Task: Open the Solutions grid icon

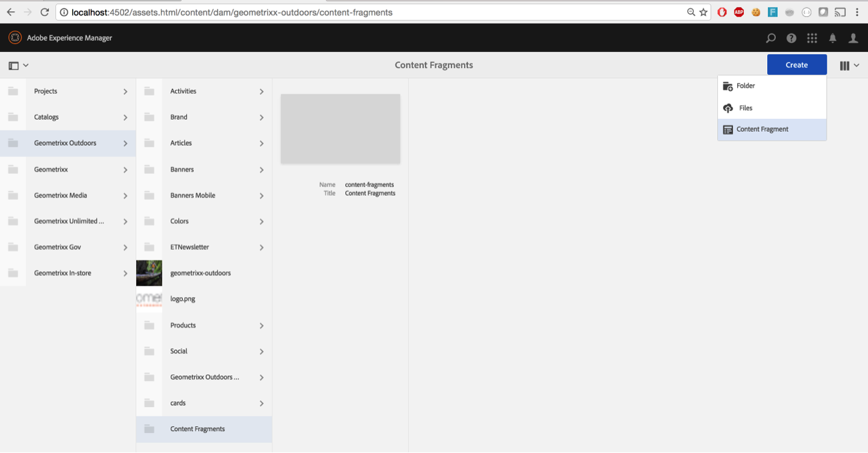Action: click(x=812, y=39)
